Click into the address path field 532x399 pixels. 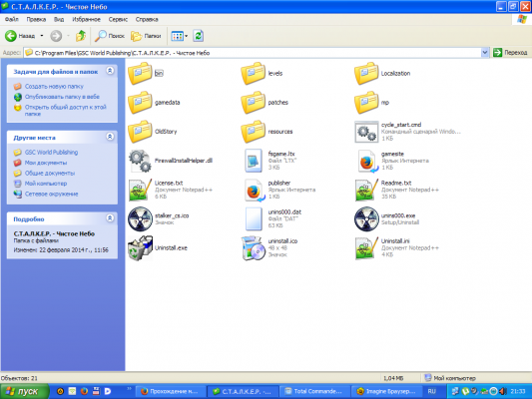click(x=253, y=53)
